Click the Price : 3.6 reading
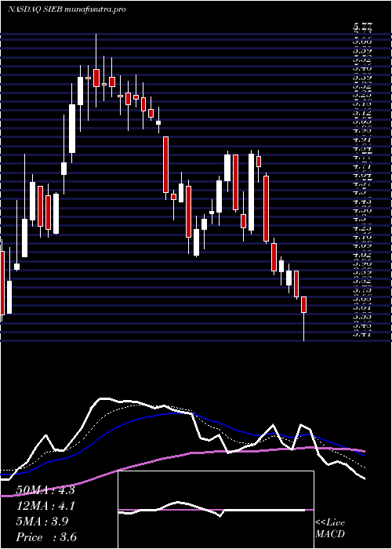The height and width of the screenshot is (549, 392). [46, 537]
